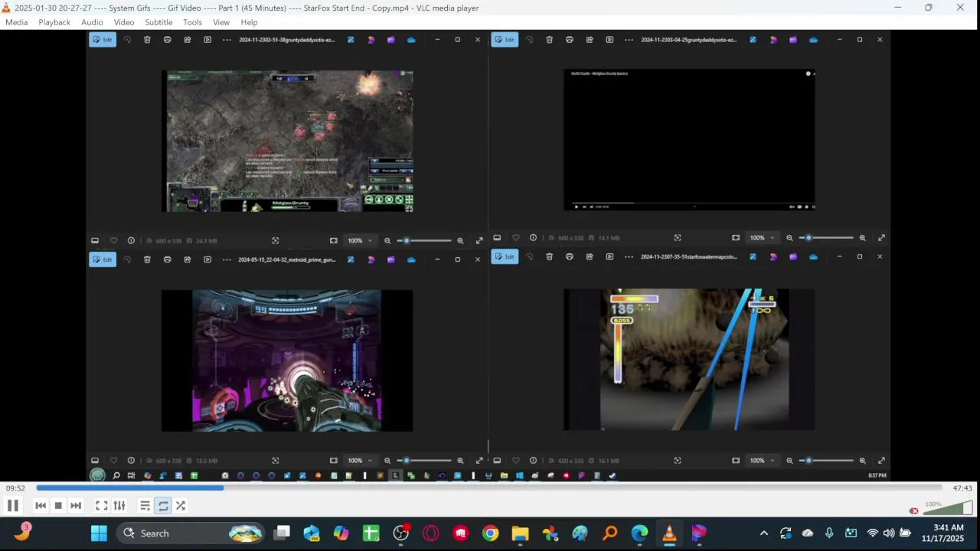
Task: Open 100% zoom dropdown in top-right Photos window
Action: (x=762, y=238)
